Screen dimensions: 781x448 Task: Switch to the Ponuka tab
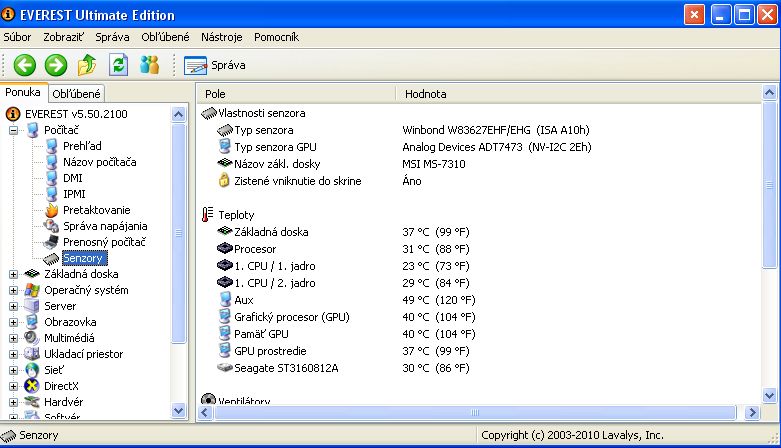pos(23,92)
